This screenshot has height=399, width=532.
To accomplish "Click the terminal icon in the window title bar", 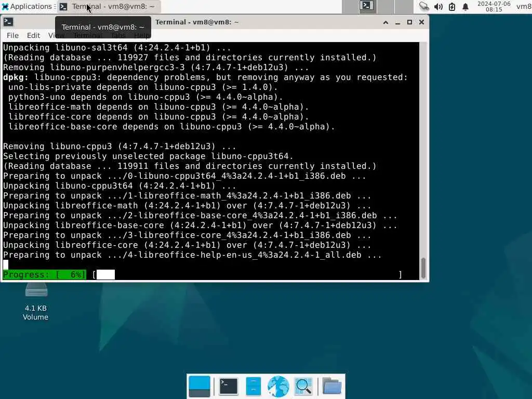I will 8,22.
